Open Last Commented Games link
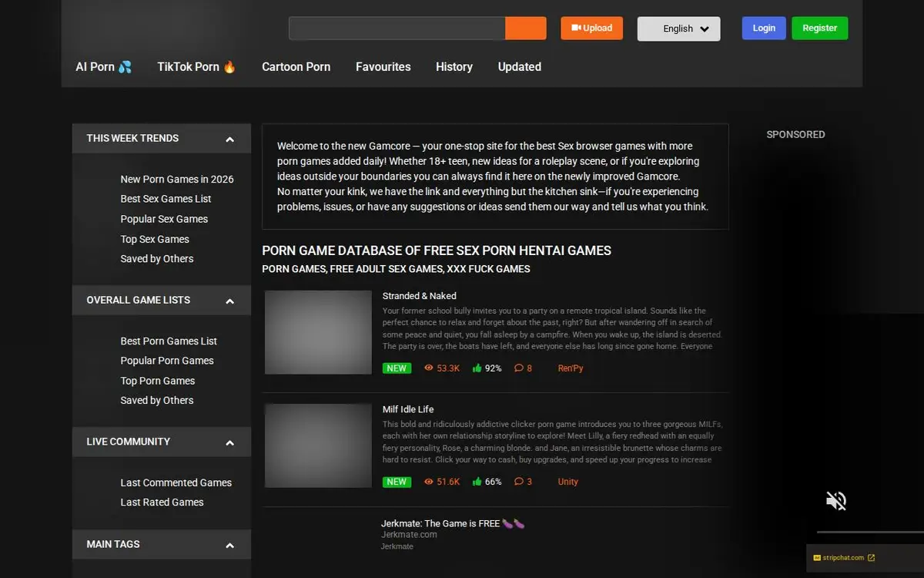 176,482
